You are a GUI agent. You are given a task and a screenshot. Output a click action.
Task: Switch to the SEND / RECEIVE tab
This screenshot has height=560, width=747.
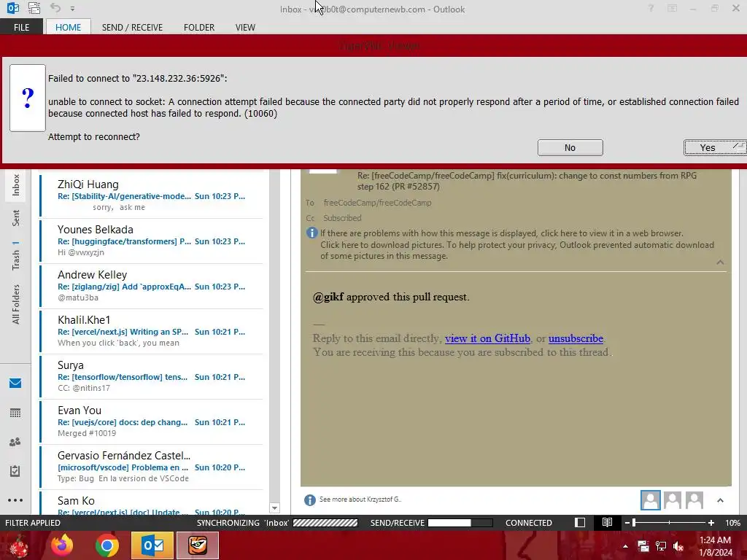tap(132, 27)
